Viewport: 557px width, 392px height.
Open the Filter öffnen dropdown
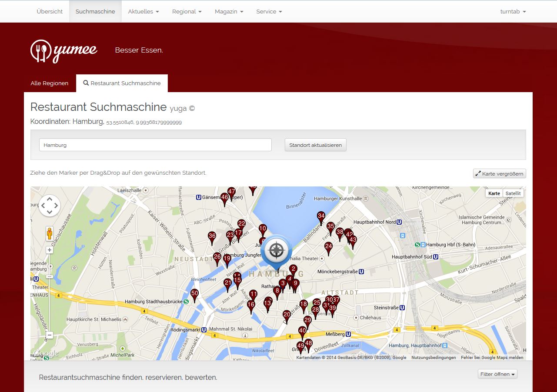point(497,374)
